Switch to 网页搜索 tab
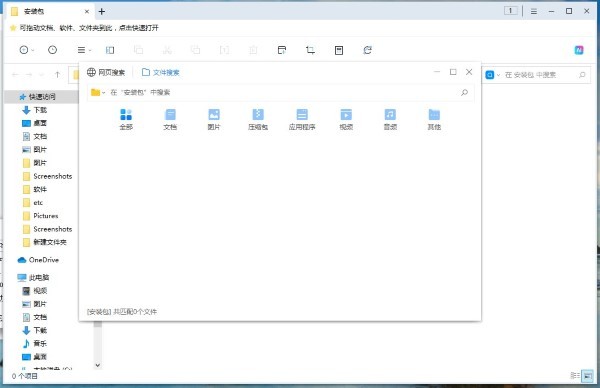 click(x=106, y=72)
